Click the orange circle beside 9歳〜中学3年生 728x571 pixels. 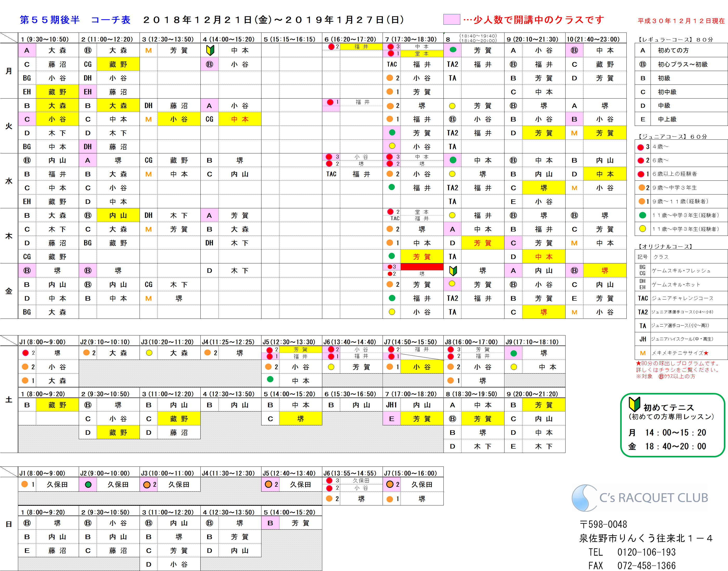point(641,187)
